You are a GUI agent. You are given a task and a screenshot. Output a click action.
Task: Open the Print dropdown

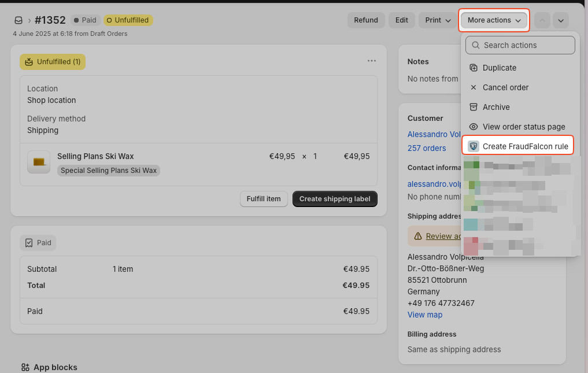click(438, 20)
